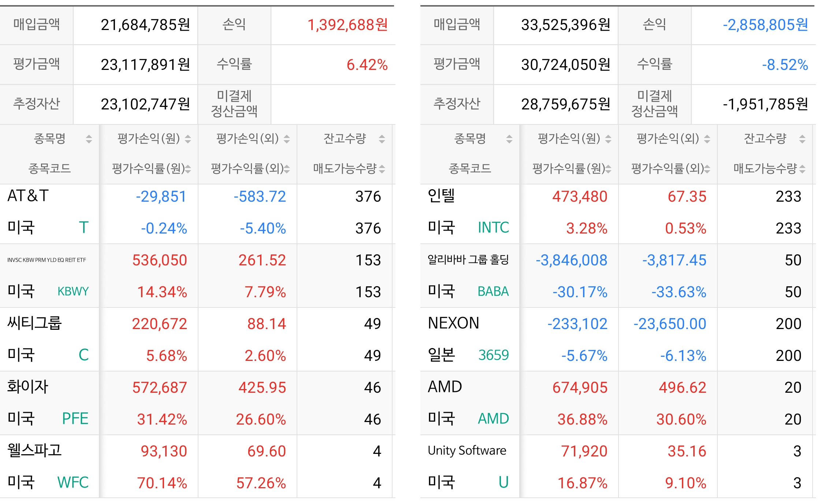Sort right table by 종목명 arrows
Image resolution: width=821 pixels, height=504 pixels.
click(x=509, y=139)
